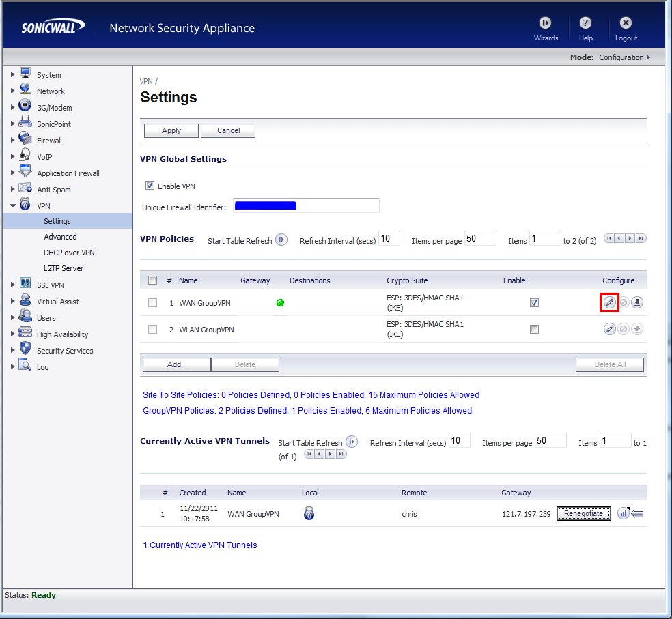Image resolution: width=672 pixels, height=619 pixels.
Task: Click the disabled delete icon for WAN GroupVPN
Action: tap(624, 302)
